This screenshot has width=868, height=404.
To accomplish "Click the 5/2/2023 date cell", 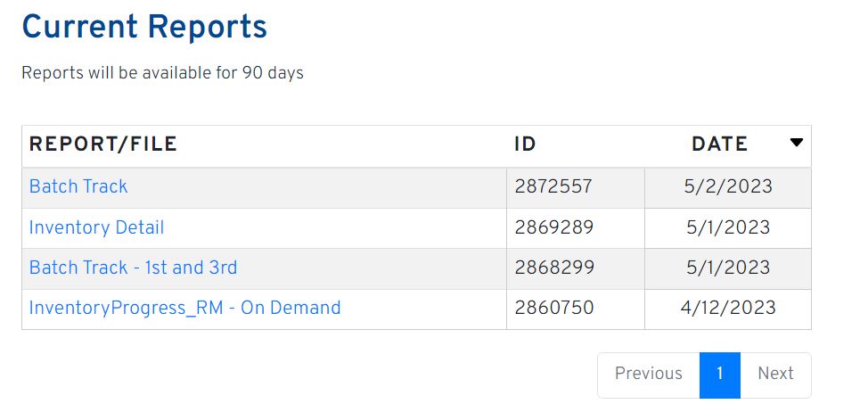I will [x=727, y=186].
